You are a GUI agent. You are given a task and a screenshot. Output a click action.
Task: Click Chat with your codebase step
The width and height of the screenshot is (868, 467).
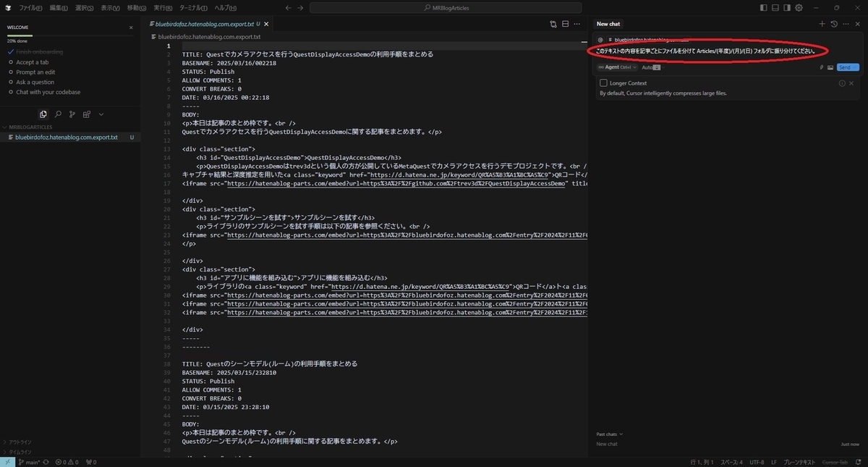[x=48, y=92]
